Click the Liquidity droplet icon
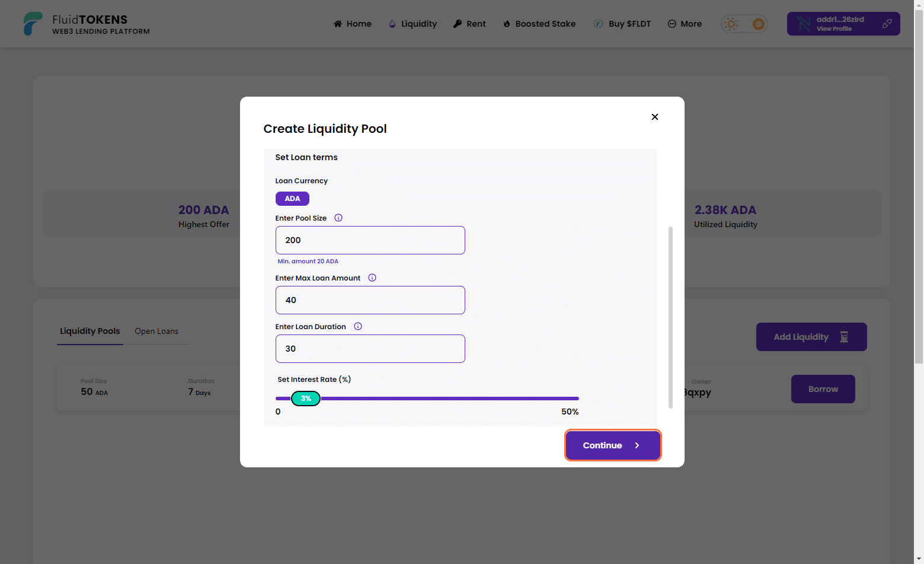Viewport: 924px width, 564px height. pos(392,24)
